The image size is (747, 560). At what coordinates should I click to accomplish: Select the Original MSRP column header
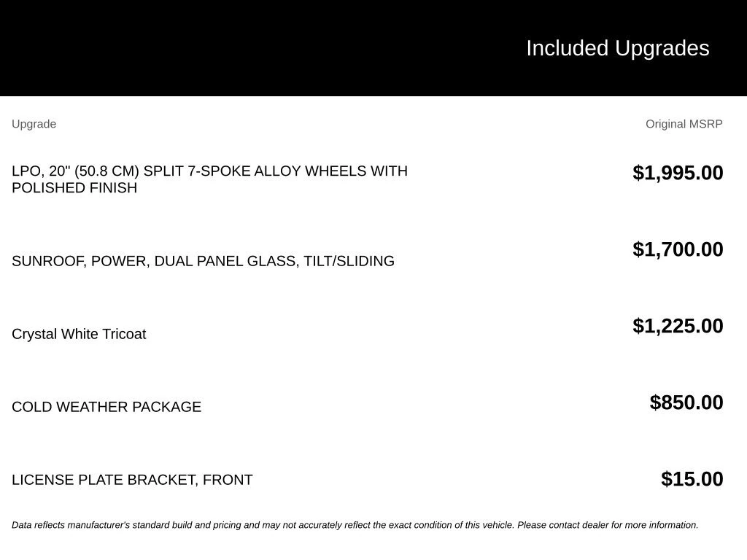coord(684,124)
